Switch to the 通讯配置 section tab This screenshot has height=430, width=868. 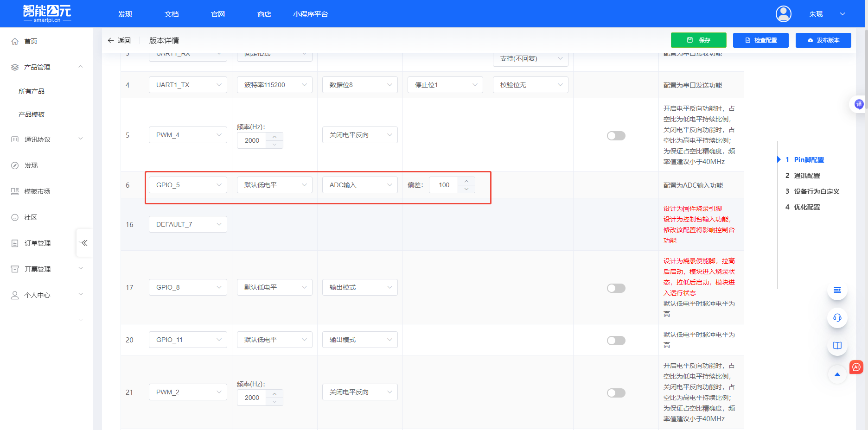808,176
